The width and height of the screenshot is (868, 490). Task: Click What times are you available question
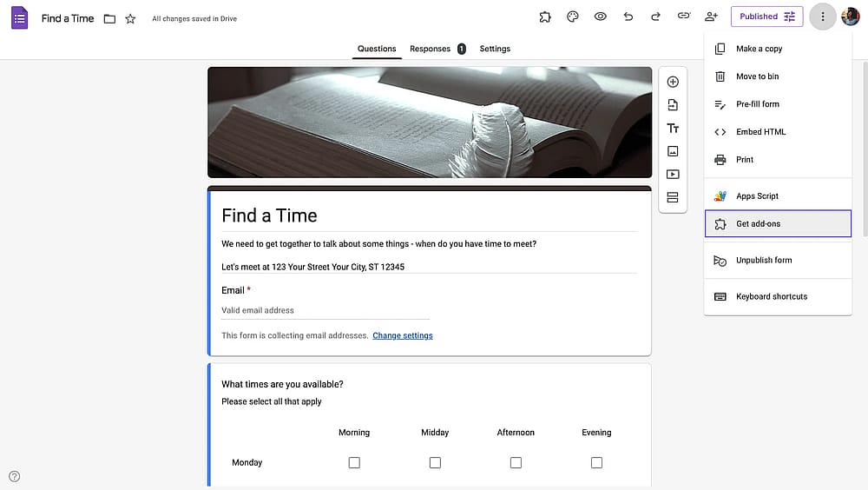(x=282, y=384)
